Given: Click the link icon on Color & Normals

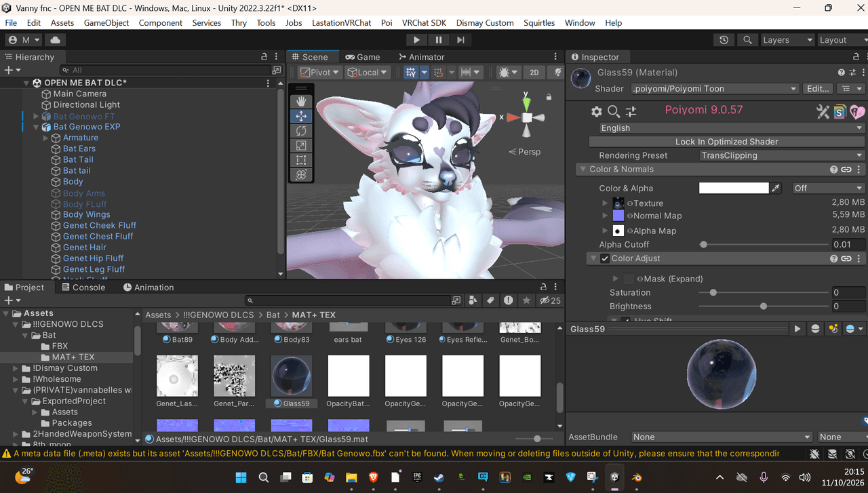Looking at the screenshot, I should coord(846,170).
